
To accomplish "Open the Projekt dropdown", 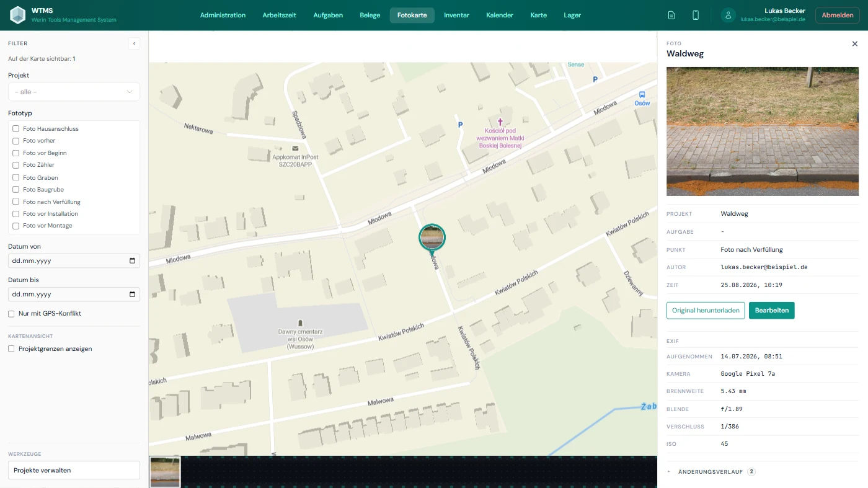I will click(x=74, y=92).
